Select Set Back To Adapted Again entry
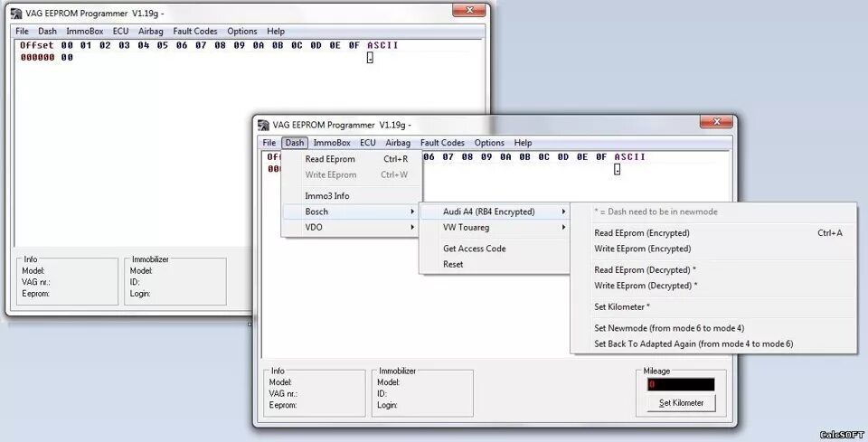868x442 pixels. (x=714, y=343)
